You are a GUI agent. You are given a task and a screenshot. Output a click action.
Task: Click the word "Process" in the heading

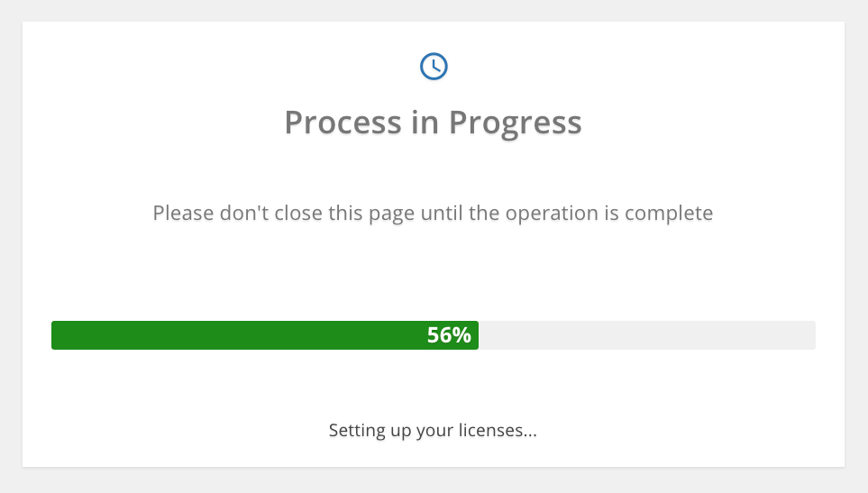click(343, 123)
